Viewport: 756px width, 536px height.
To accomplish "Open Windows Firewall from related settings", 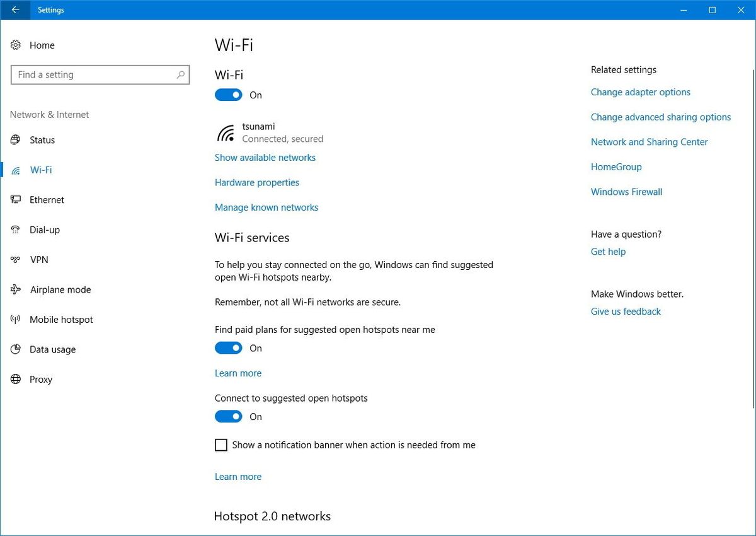I will tap(626, 192).
